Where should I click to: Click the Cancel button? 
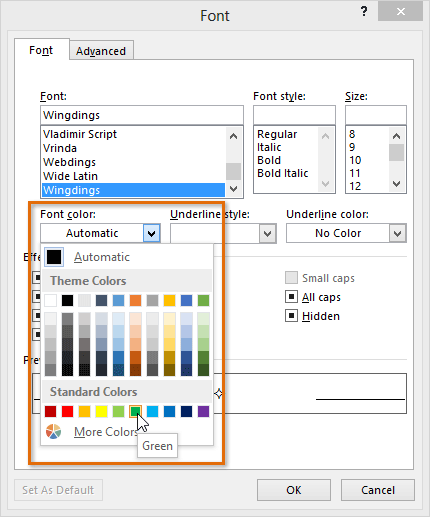click(378, 490)
